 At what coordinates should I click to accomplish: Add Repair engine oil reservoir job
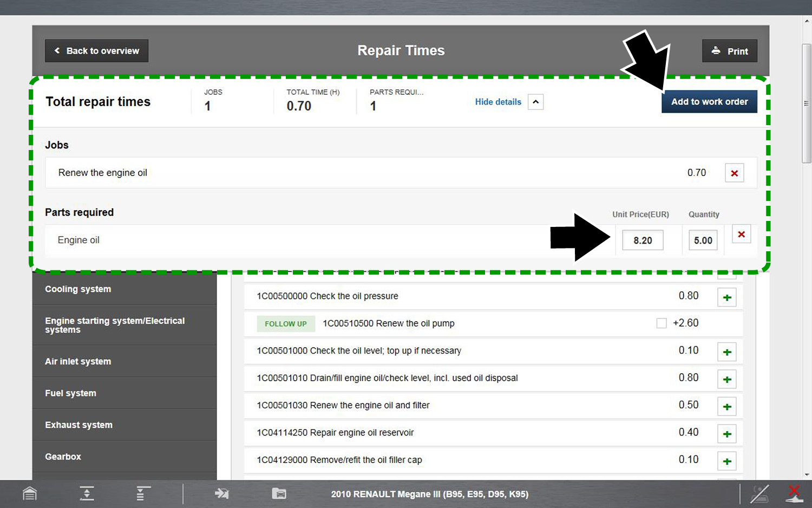(x=726, y=434)
